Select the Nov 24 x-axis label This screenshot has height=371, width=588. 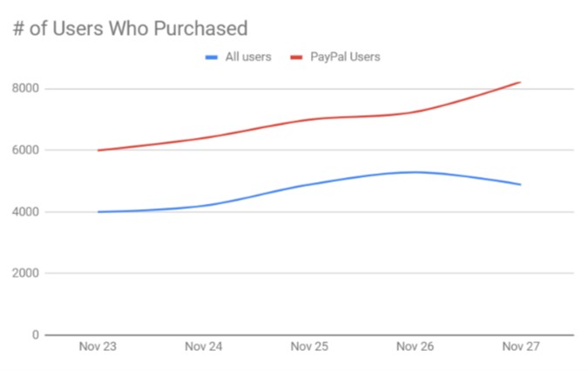[x=203, y=347]
